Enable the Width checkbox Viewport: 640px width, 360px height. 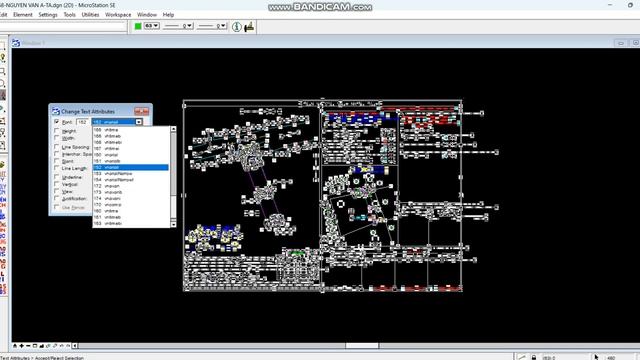[x=57, y=138]
